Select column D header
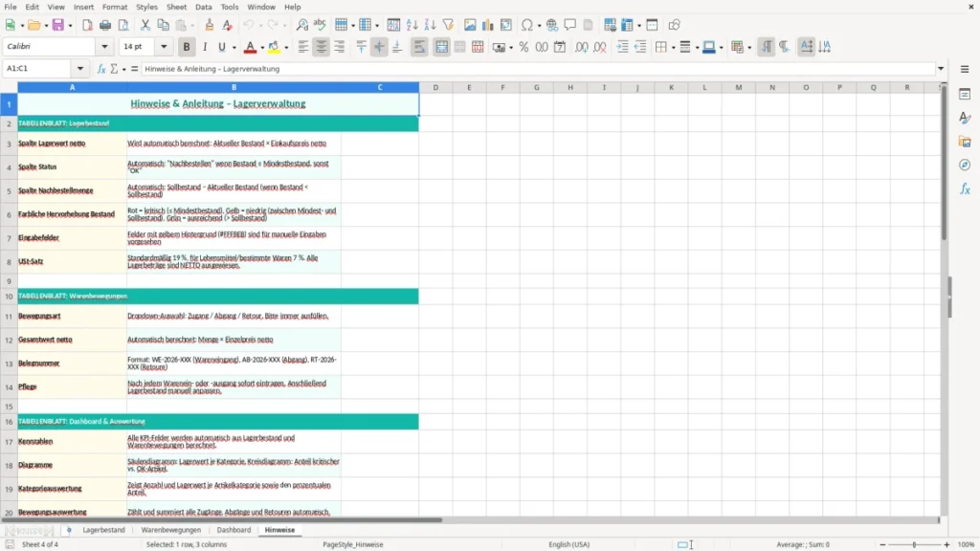 click(x=435, y=87)
